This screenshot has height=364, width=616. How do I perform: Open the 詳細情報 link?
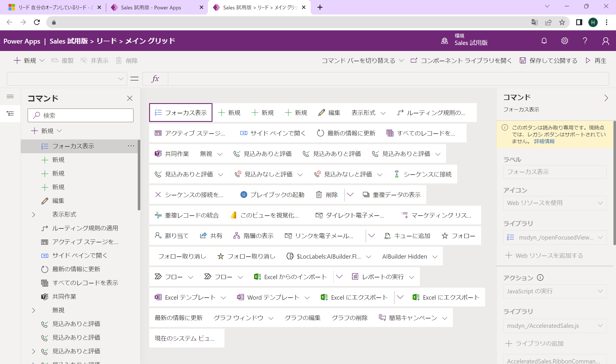pos(544,141)
